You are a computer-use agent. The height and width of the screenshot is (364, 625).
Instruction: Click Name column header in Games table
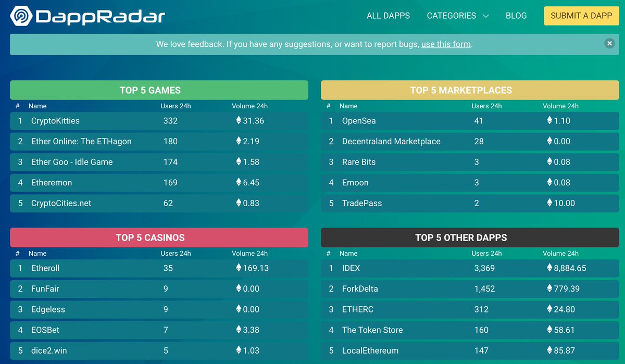point(37,106)
